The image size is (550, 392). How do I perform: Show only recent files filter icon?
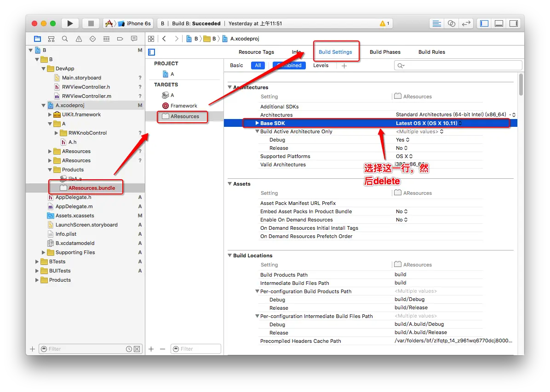pyautogui.click(x=129, y=349)
